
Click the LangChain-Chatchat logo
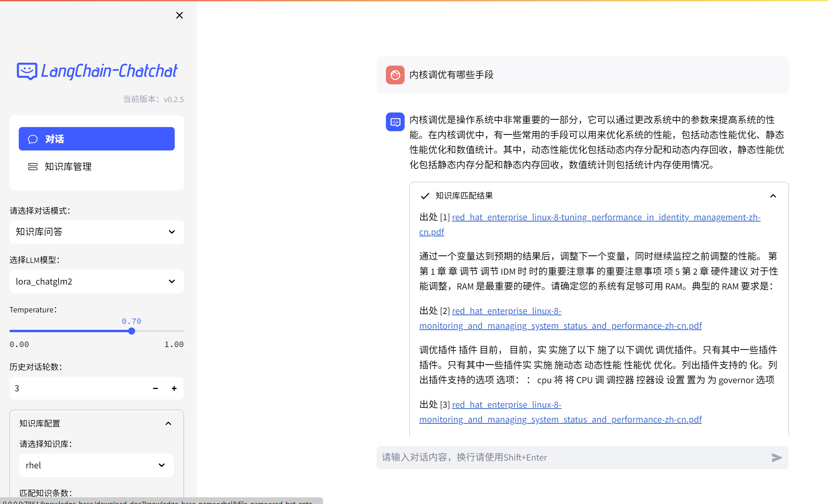coord(97,71)
